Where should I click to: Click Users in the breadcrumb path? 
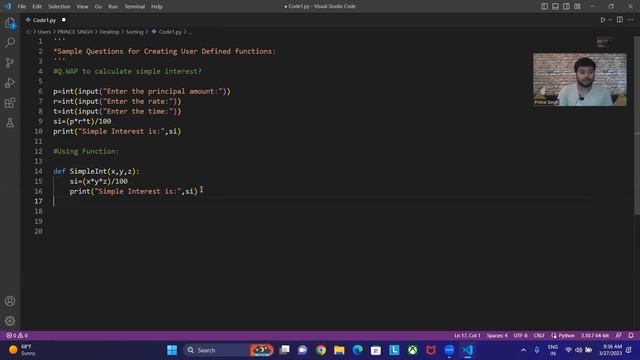[x=44, y=32]
